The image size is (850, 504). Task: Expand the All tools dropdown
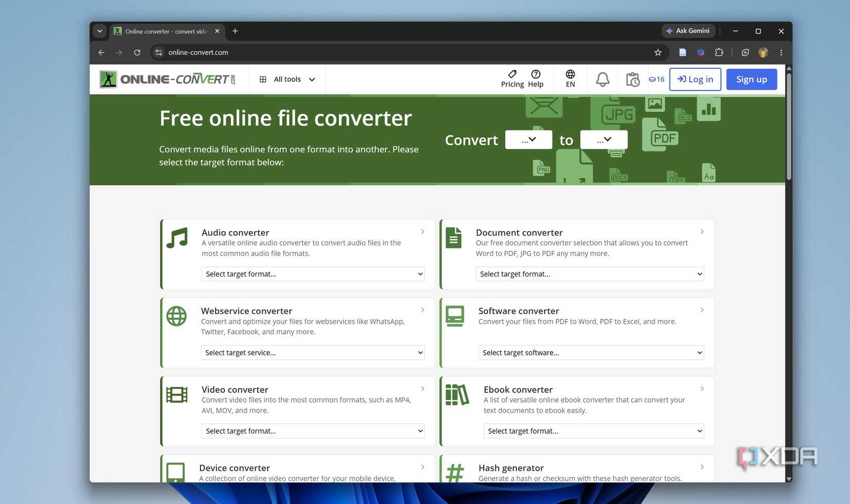point(287,79)
